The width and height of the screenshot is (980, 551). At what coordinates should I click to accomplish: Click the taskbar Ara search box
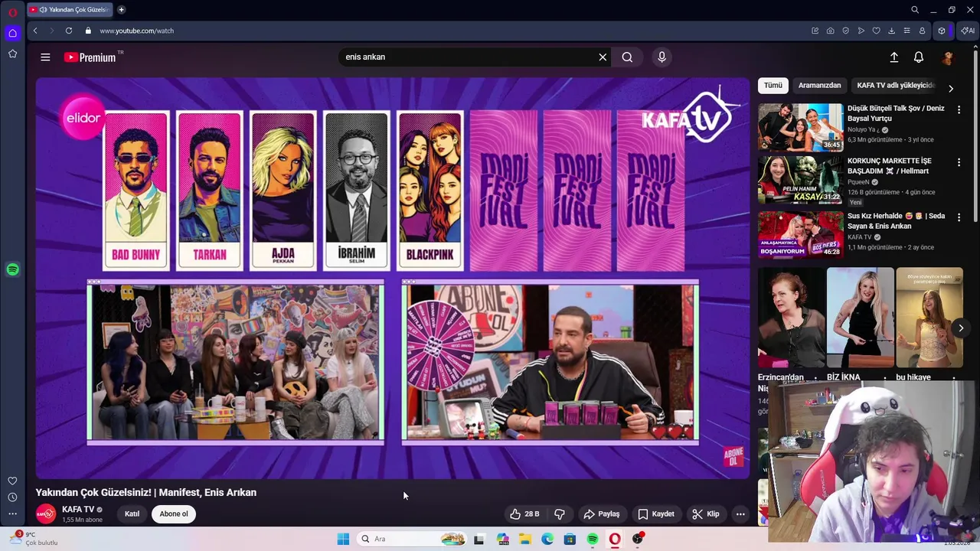click(x=412, y=539)
